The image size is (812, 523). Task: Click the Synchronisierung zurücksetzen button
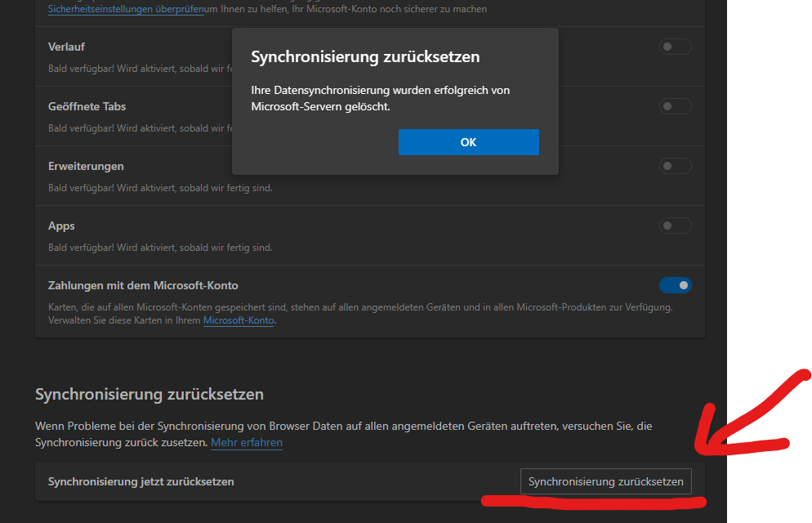point(606,481)
